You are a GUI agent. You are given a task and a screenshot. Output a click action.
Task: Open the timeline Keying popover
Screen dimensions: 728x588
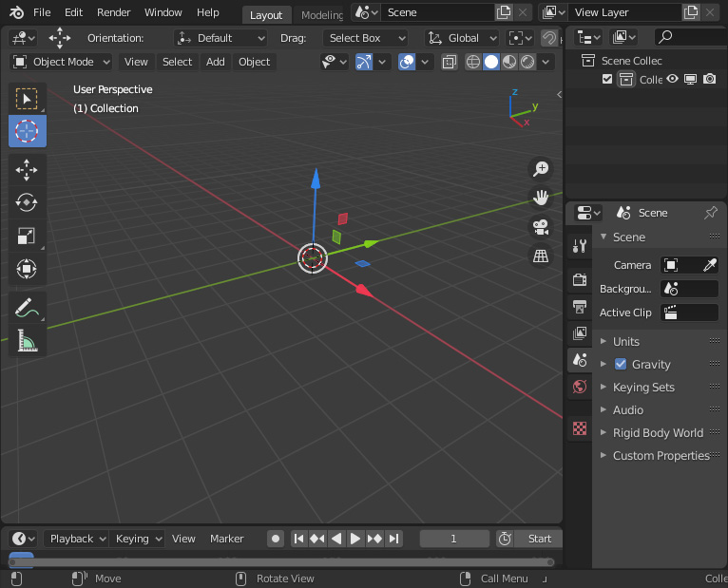tap(137, 539)
